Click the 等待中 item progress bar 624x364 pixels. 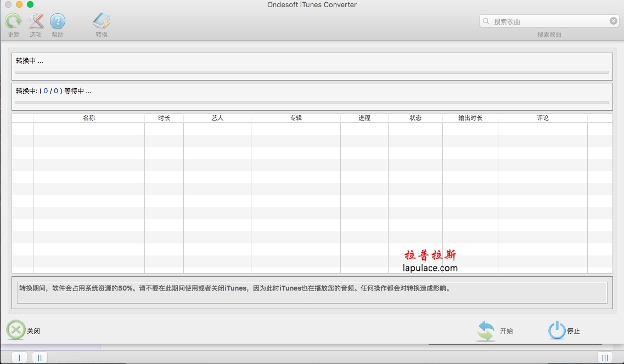tap(312, 103)
